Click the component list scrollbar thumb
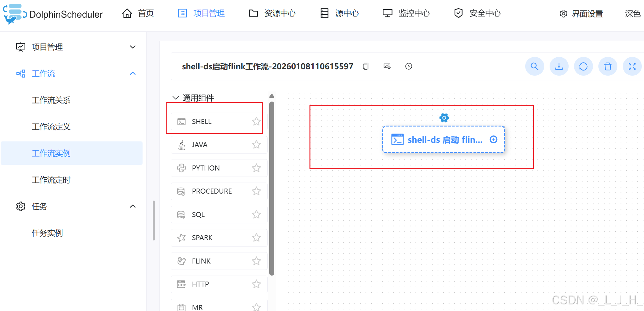 pos(272,189)
